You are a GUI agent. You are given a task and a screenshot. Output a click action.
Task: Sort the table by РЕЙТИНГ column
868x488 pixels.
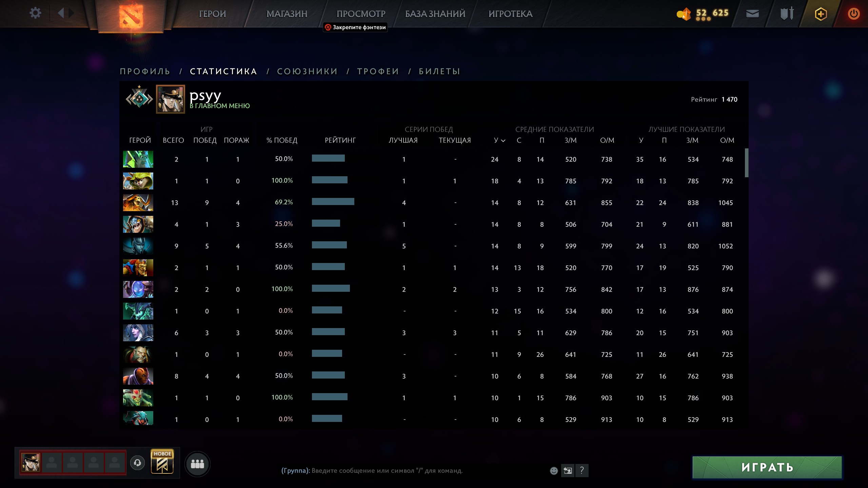pos(340,140)
